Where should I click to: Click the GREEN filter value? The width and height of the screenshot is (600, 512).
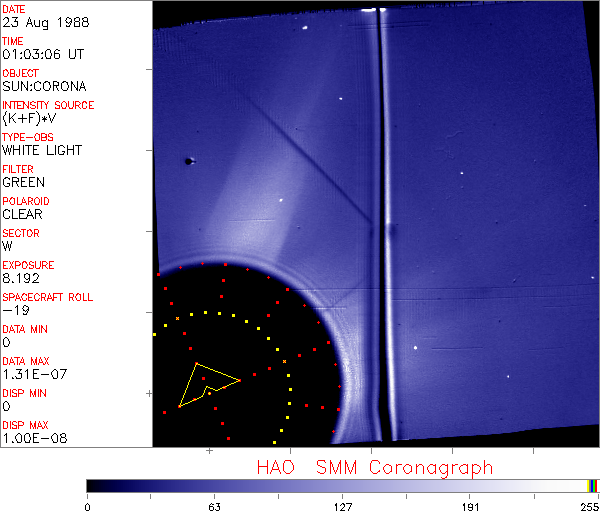click(23, 182)
